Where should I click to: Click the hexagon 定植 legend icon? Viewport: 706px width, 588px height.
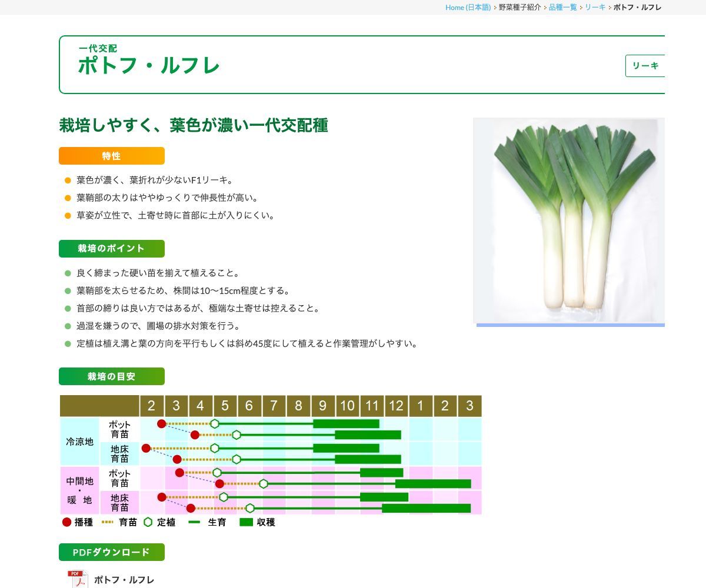pyautogui.click(x=148, y=522)
